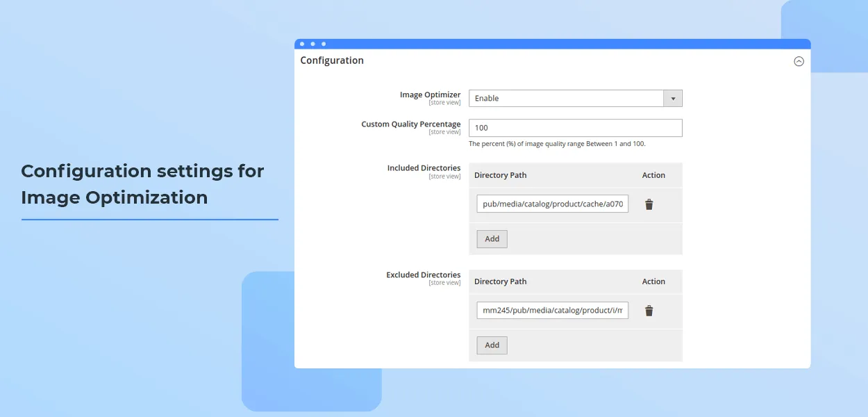Click the pub/media/catalog/product/cache path input
Image resolution: width=868 pixels, height=417 pixels.
click(x=552, y=204)
